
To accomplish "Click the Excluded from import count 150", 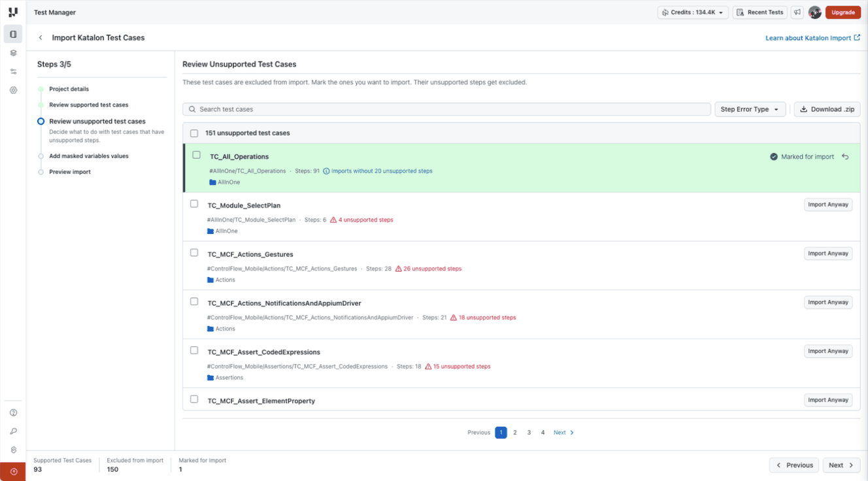I will pos(112,469).
